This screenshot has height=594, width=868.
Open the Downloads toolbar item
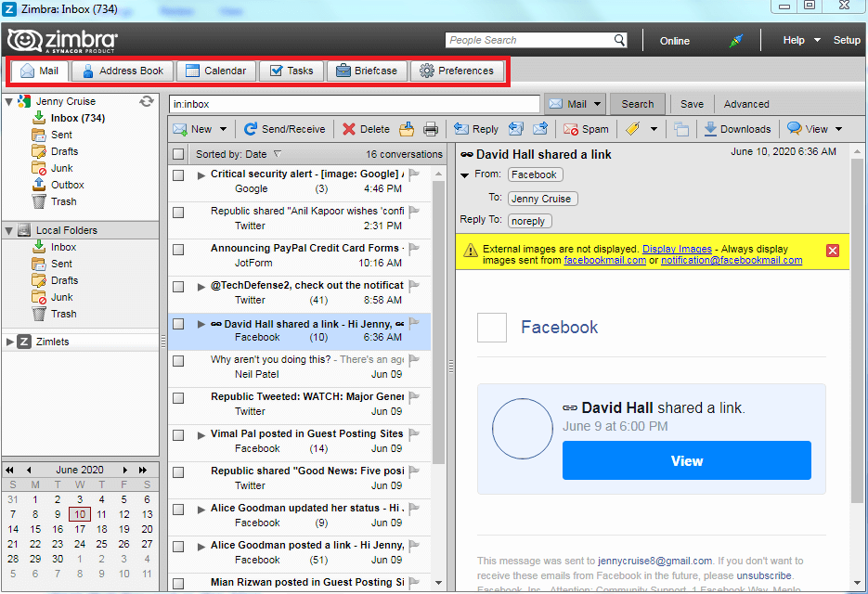coord(737,129)
